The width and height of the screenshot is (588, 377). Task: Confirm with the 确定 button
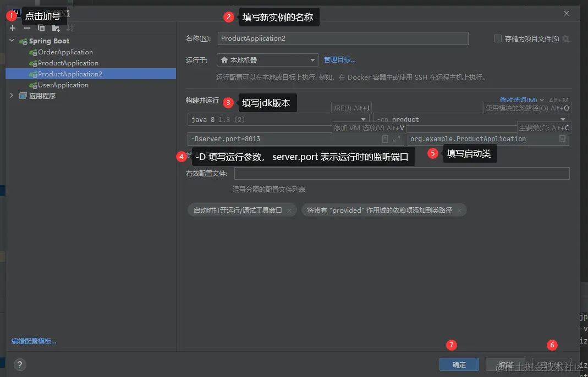[459, 364]
